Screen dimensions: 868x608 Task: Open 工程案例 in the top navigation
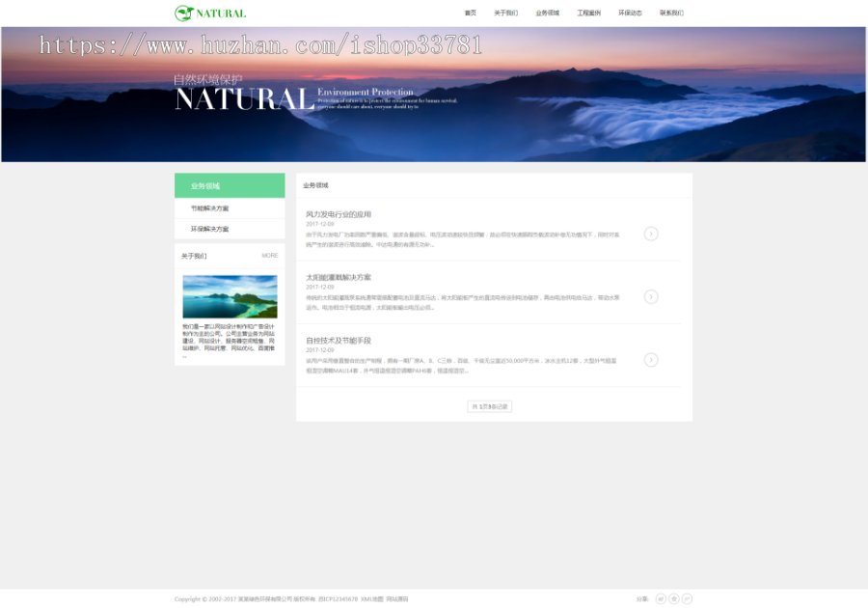click(589, 13)
